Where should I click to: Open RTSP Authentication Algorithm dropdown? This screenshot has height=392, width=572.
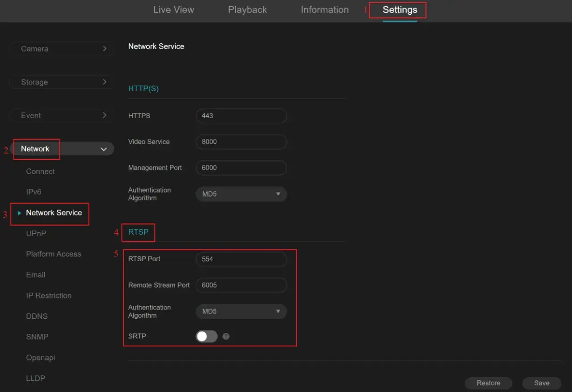[241, 311]
